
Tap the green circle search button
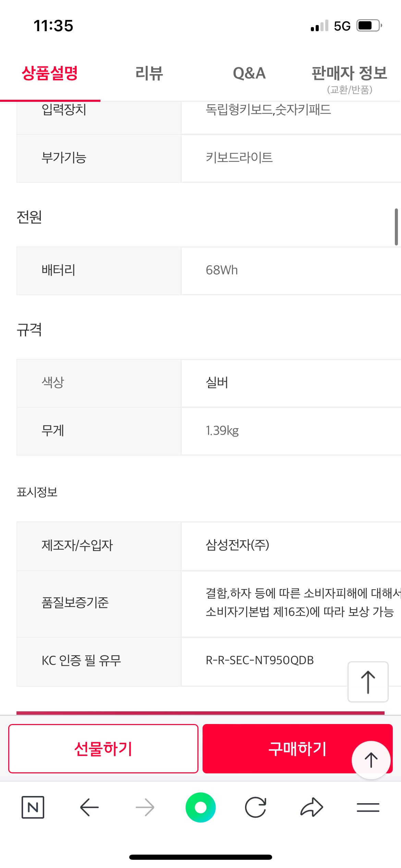[x=200, y=807]
